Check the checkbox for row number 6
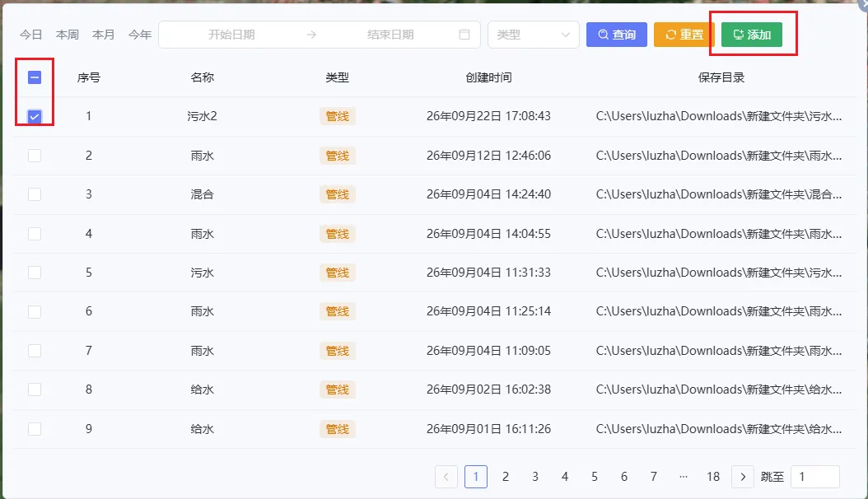 click(35, 311)
